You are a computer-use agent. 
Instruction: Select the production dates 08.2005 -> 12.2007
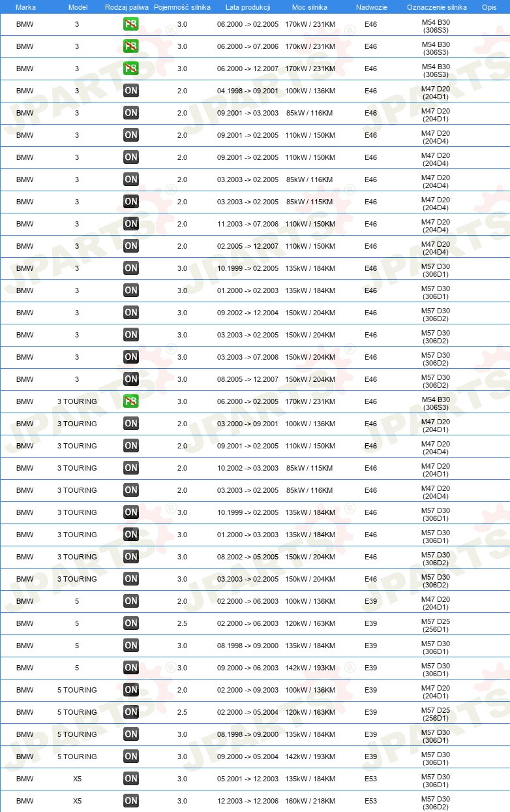(x=248, y=379)
